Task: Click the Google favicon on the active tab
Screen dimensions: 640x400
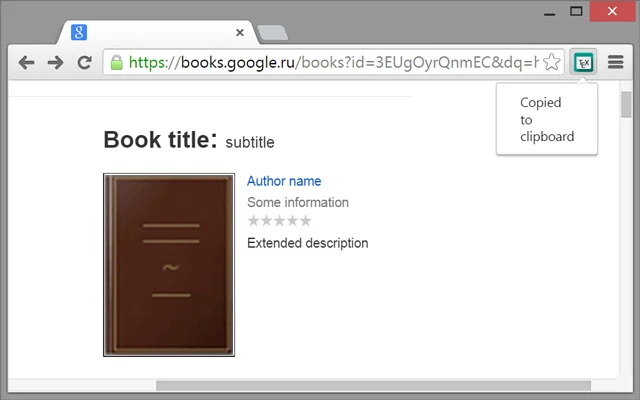Action: coord(79,32)
